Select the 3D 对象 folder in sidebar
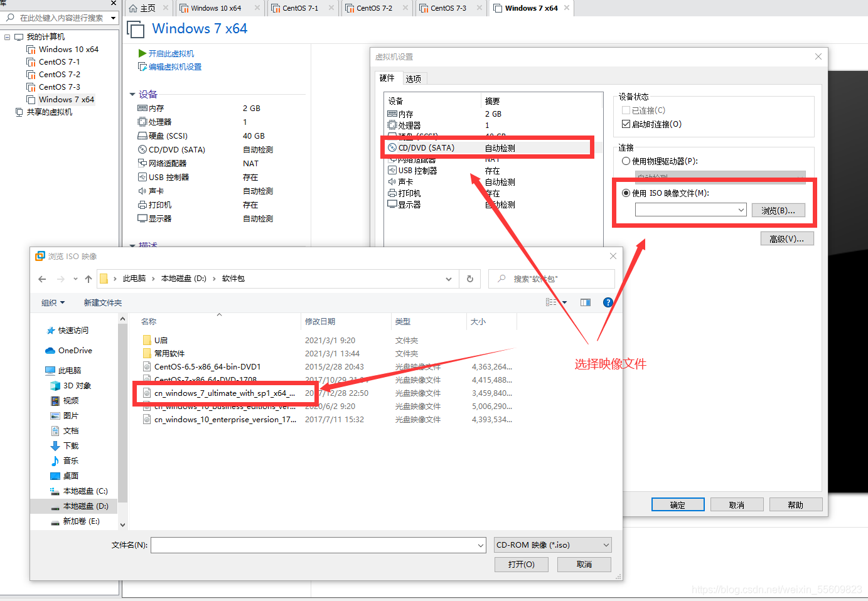The height and width of the screenshot is (601, 868). pos(71,386)
